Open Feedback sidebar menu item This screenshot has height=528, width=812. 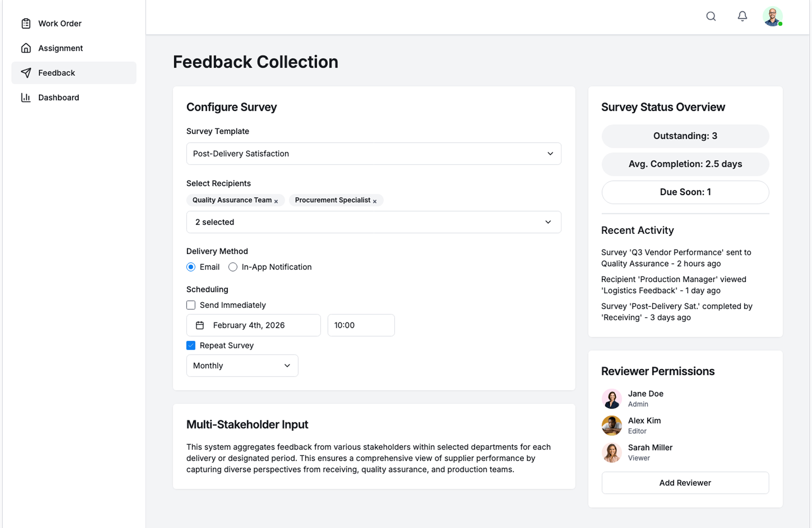[57, 73]
